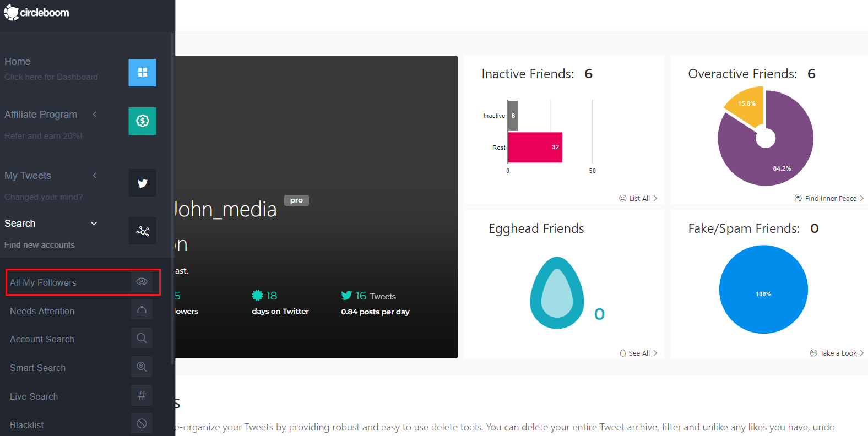868x436 pixels.
Task: Click the emoji icon before Take a Look
Action: click(813, 353)
